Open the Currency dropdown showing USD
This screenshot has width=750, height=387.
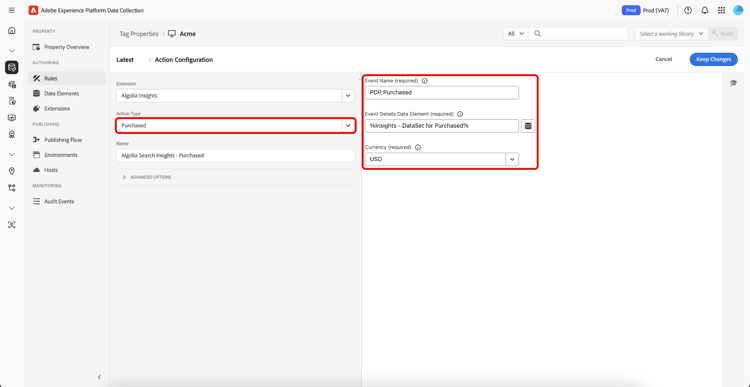441,159
